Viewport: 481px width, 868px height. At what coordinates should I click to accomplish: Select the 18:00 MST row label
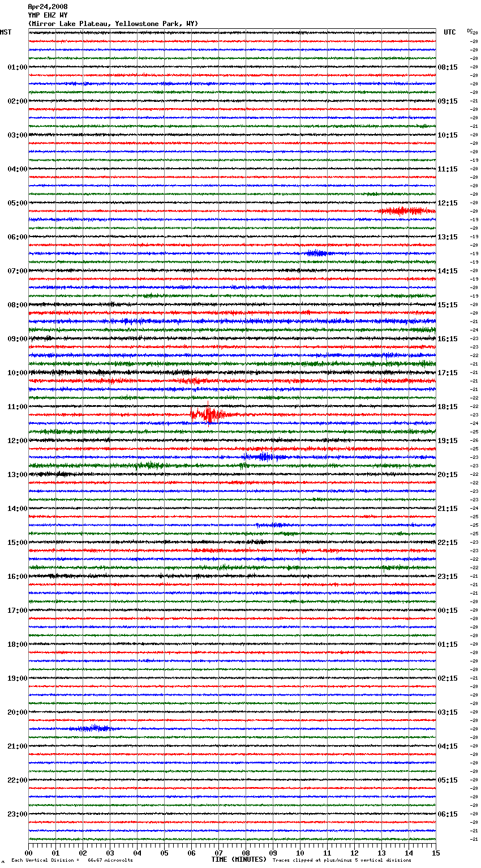17,644
